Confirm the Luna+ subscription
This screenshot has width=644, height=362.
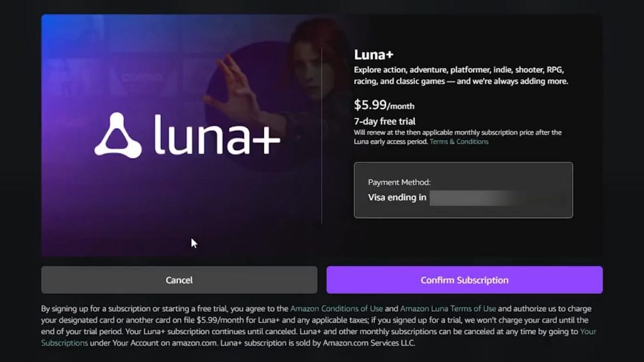click(465, 280)
